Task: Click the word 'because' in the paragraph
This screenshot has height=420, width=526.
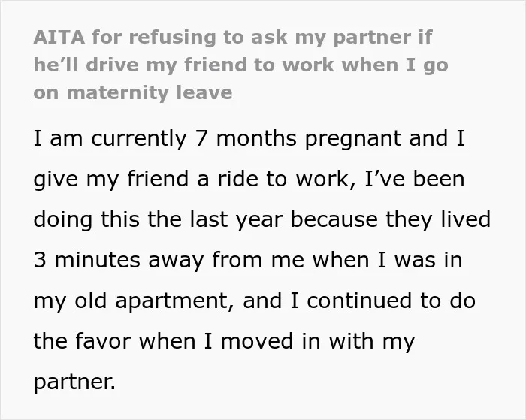Action: pos(334,219)
